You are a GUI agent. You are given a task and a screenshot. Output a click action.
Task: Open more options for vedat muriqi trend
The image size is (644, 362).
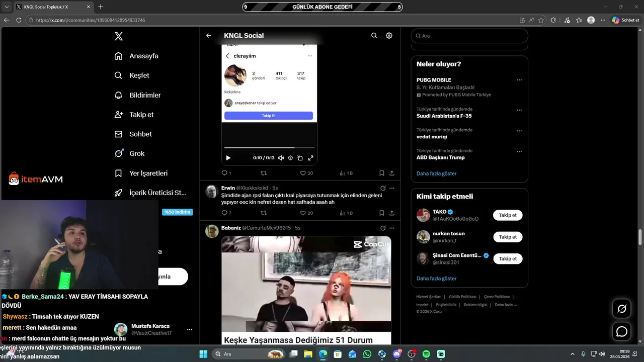point(519,131)
